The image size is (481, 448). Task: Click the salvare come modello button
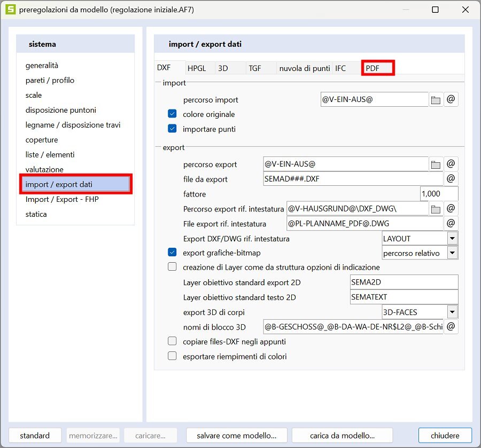[x=237, y=435]
